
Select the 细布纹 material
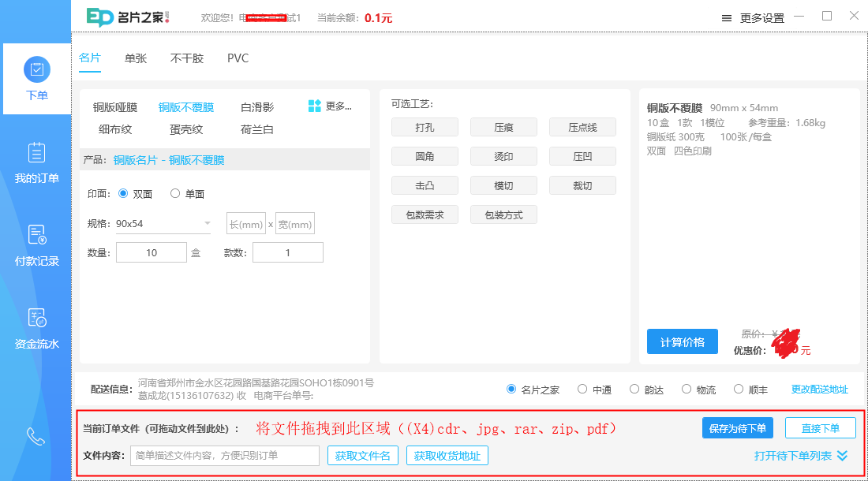(115, 129)
